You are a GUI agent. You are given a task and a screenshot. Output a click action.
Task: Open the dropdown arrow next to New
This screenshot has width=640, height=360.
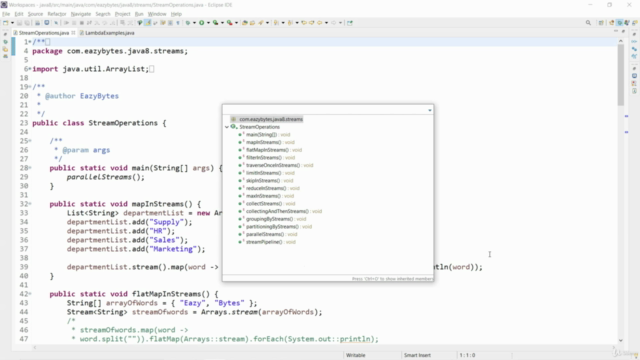[13, 23]
